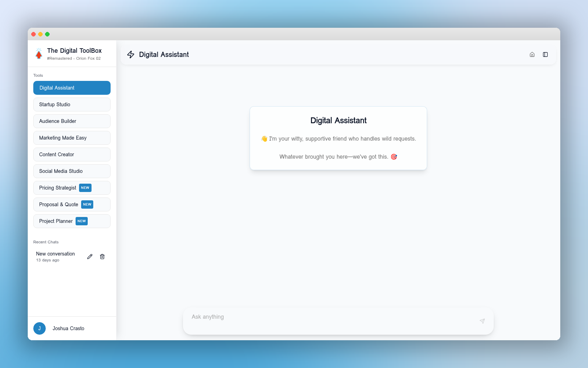This screenshot has height=368, width=588.
Task: Click the home icon in header
Action: pyautogui.click(x=532, y=55)
